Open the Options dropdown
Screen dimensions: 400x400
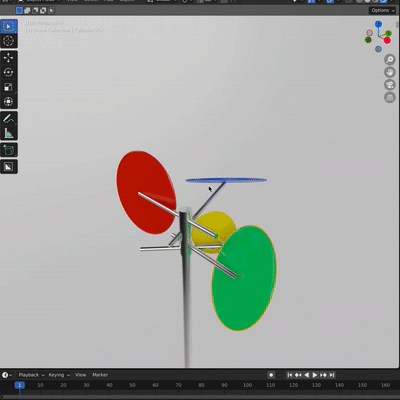(382, 10)
